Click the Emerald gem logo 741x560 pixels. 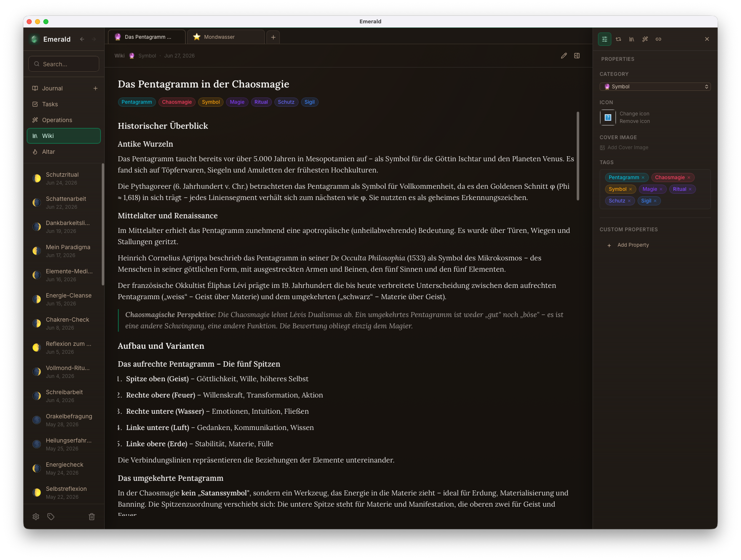(x=35, y=39)
